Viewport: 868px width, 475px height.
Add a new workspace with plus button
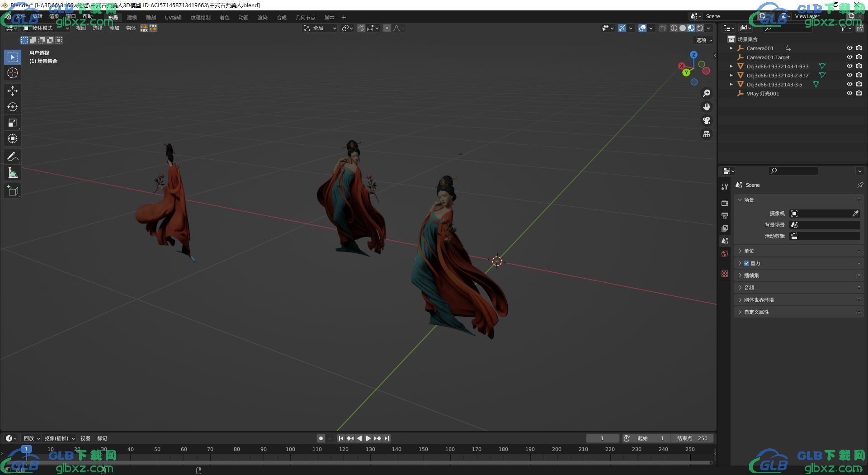[344, 18]
